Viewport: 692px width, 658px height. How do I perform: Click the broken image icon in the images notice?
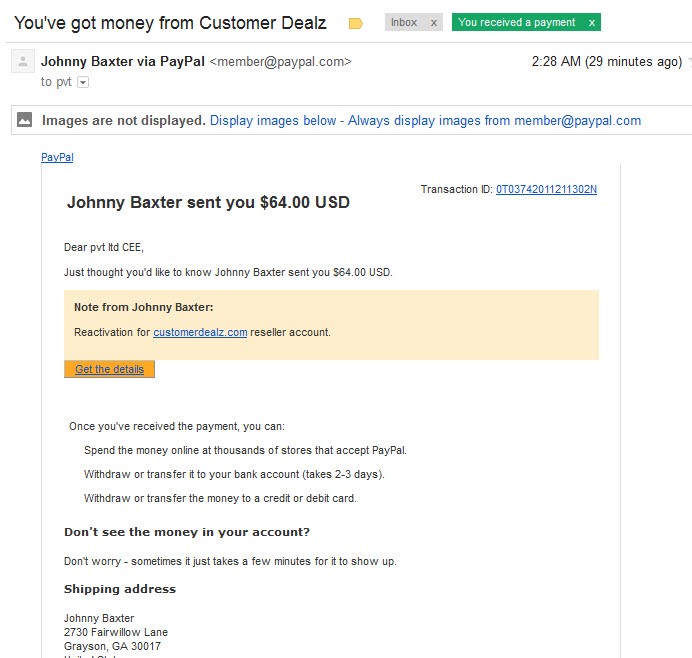(24, 120)
